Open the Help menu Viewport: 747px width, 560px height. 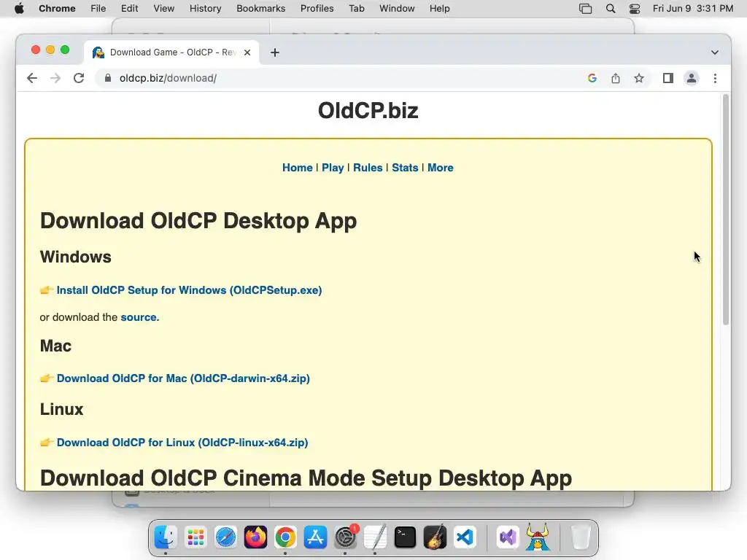pos(439,9)
